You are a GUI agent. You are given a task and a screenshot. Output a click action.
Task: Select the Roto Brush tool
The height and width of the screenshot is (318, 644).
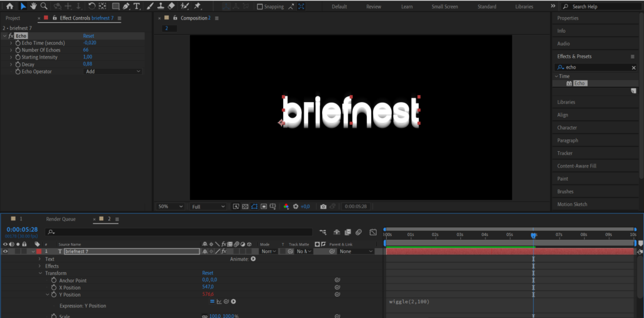(185, 6)
